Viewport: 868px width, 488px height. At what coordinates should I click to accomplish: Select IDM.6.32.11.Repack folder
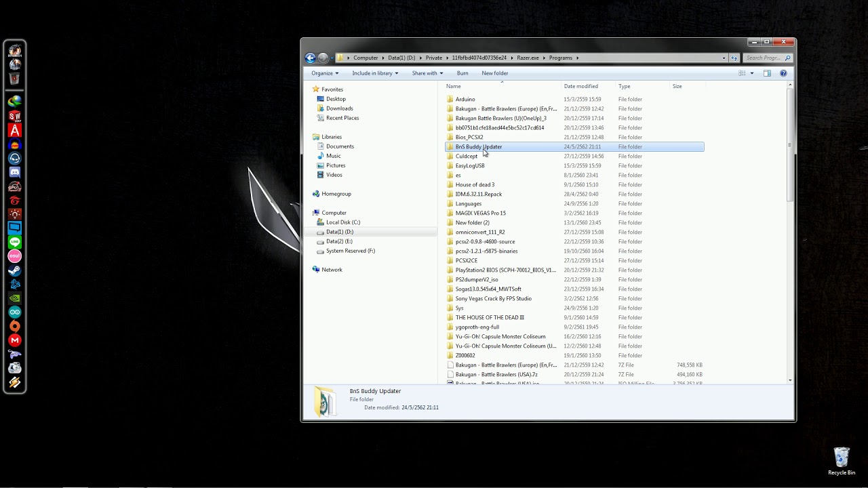click(574, 194)
